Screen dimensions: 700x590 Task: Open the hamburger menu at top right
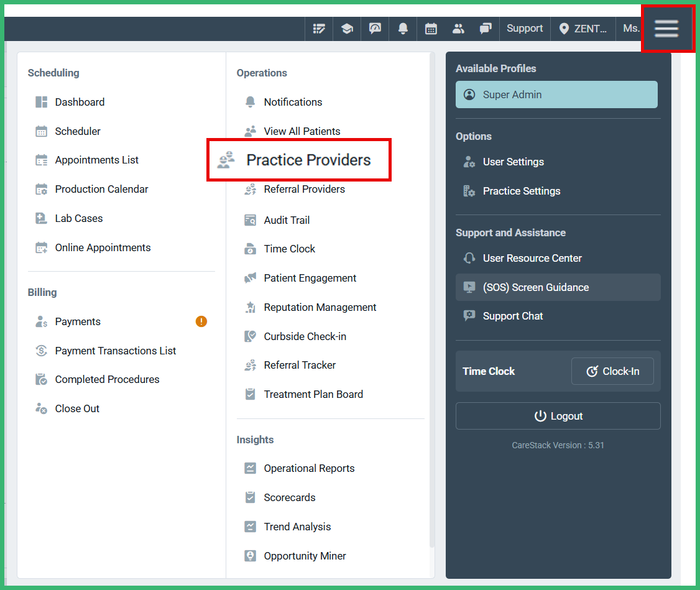point(667,28)
